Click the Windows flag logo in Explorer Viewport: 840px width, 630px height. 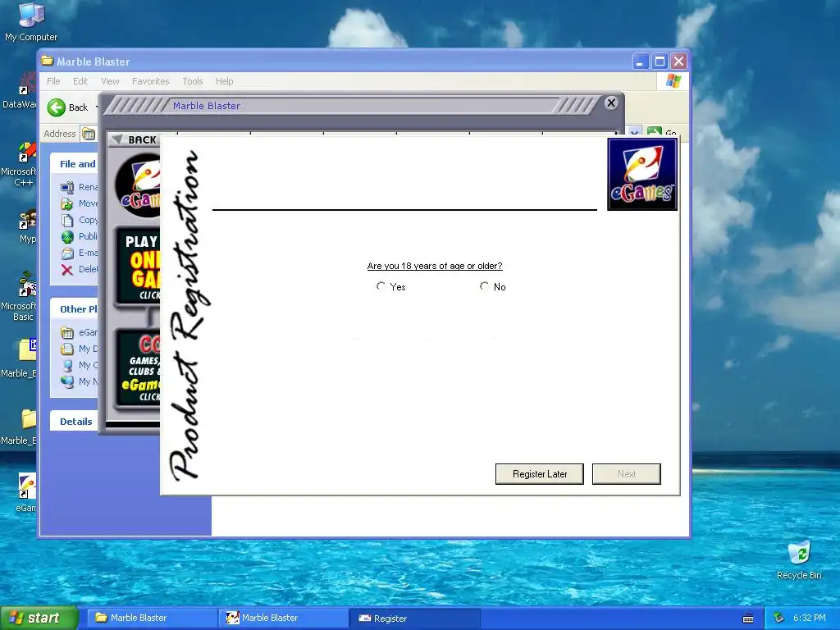(x=673, y=81)
